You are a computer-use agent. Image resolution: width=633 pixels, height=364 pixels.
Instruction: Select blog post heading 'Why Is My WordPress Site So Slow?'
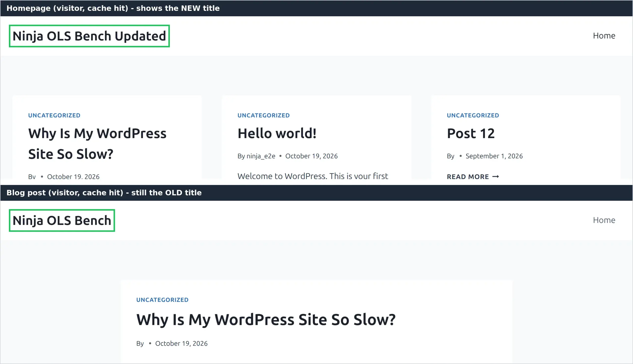click(266, 320)
